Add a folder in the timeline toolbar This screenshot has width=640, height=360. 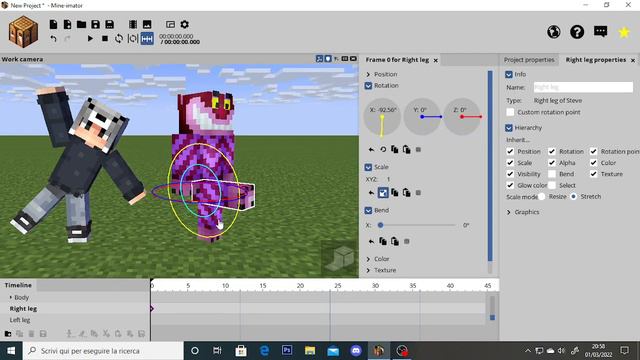point(8,334)
